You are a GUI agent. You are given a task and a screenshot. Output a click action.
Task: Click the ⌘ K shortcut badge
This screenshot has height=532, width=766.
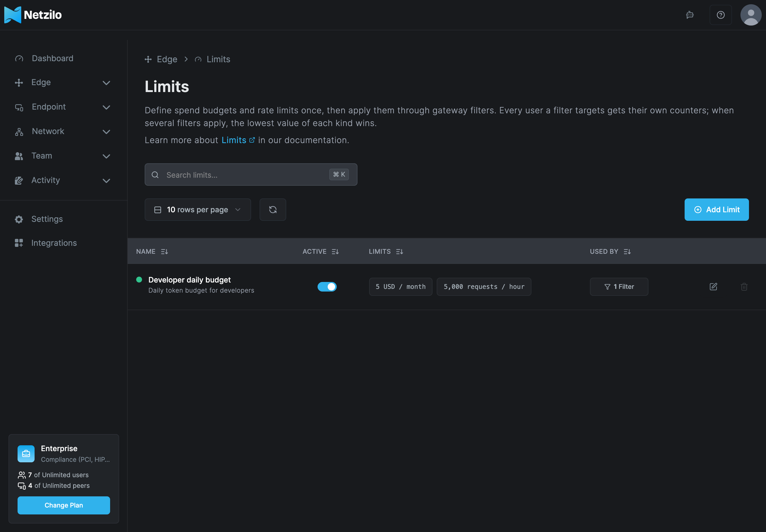point(339,174)
